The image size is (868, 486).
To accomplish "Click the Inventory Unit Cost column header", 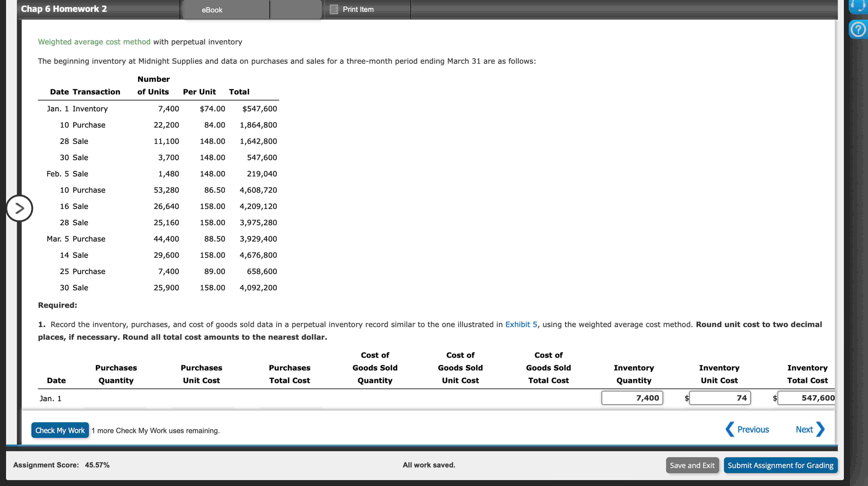I will (719, 374).
